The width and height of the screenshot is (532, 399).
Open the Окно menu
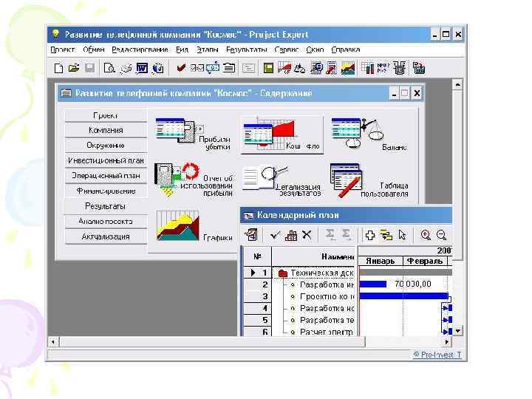coord(315,50)
